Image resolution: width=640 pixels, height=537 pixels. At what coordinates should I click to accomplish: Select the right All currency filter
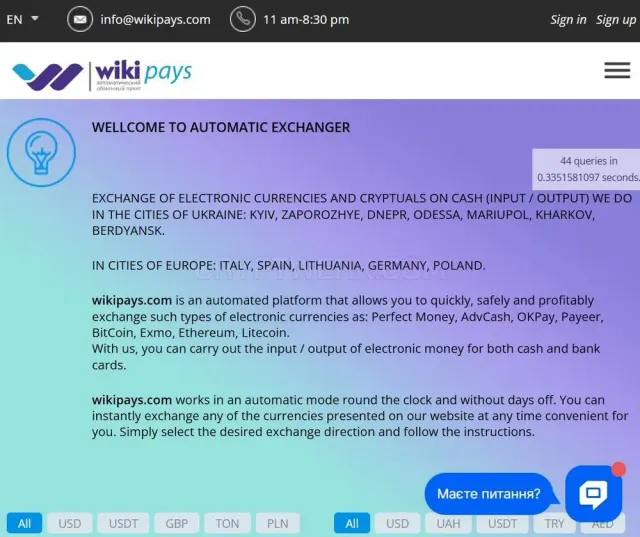click(352, 523)
